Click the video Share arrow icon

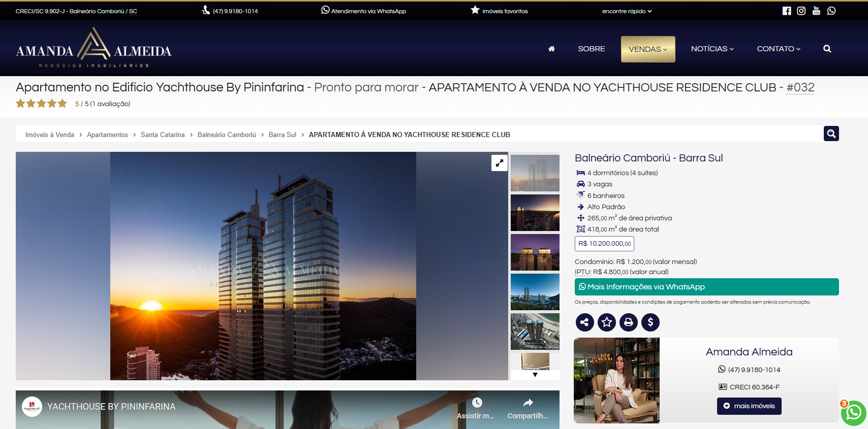(528, 403)
